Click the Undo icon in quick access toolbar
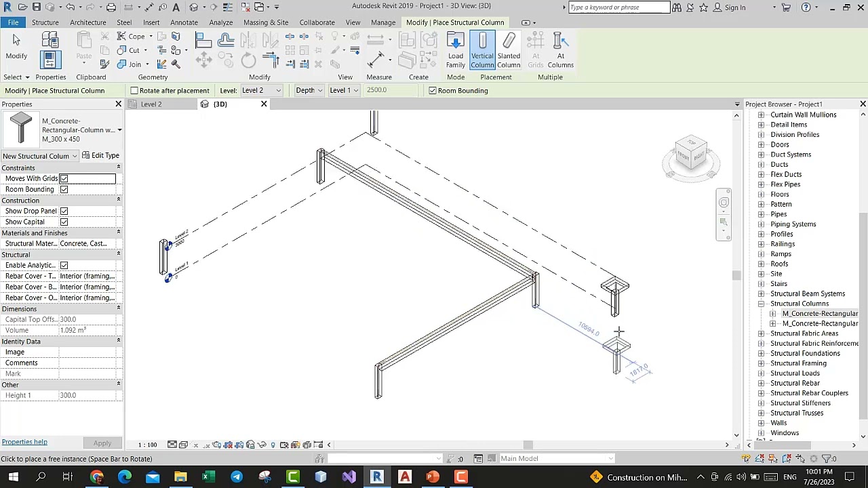868x488 pixels. click(x=71, y=7)
